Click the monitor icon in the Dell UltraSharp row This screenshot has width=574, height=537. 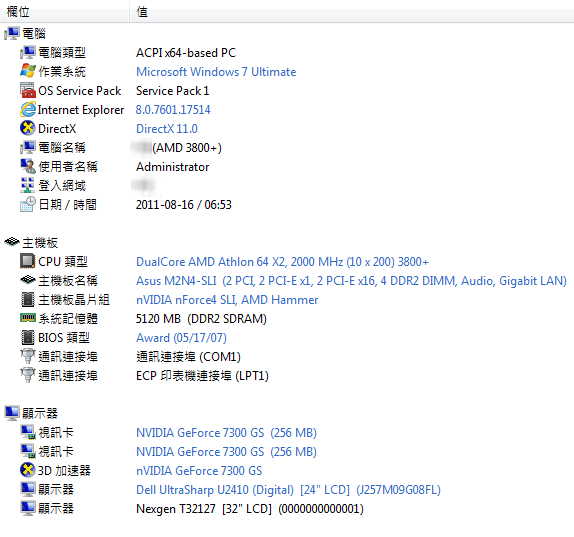pos(27,489)
